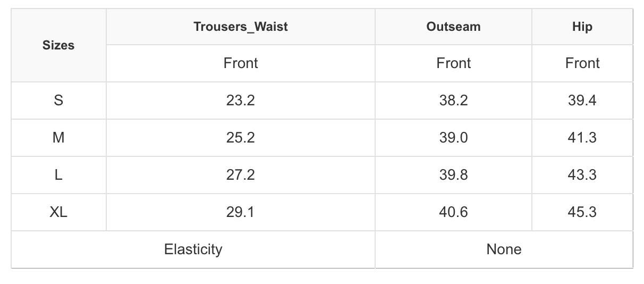Screen dimensions: 644x284
Task: Click the Outseam column header
Action: (x=453, y=27)
